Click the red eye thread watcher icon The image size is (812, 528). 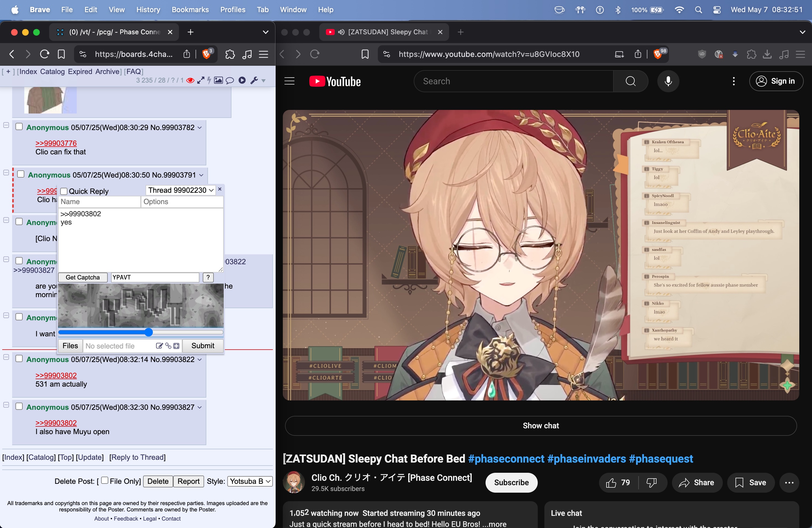(190, 80)
